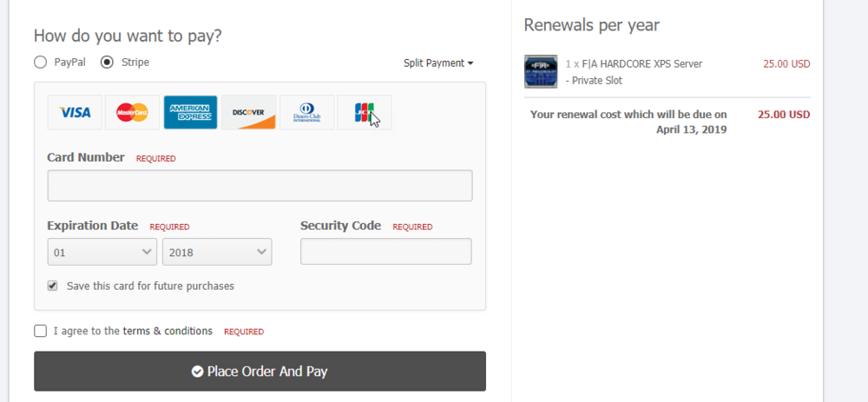
Task: Click the American Express card logo
Action: point(190,112)
